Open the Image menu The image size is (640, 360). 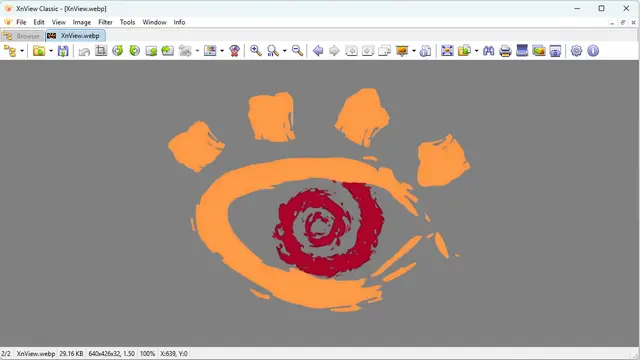[82, 22]
